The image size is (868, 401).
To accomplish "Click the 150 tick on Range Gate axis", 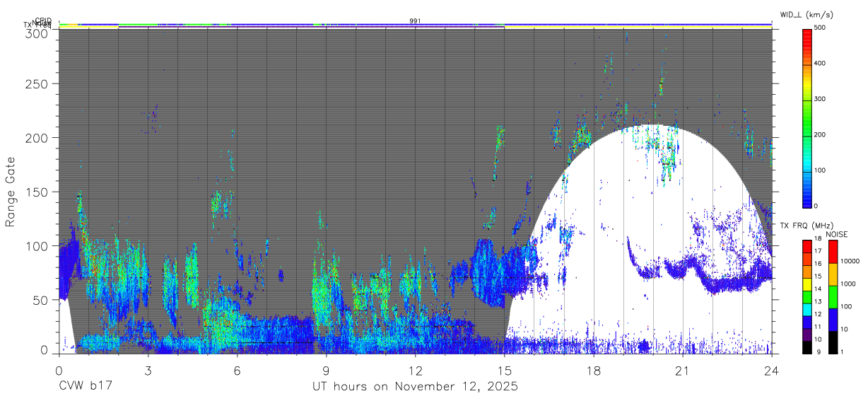I will 36,192.
